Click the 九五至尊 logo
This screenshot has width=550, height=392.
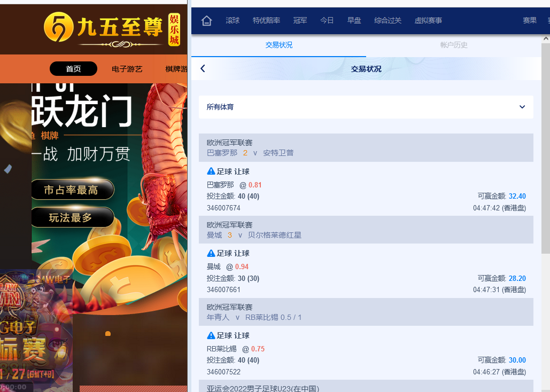(x=112, y=30)
